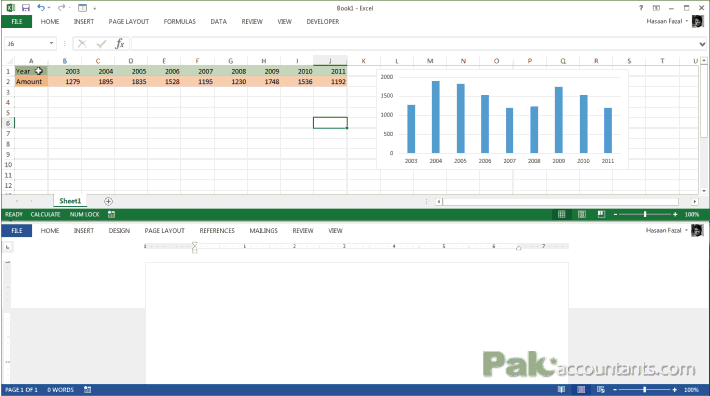Select the 2011 year cell
This screenshot has height=396, width=710.
tap(330, 71)
